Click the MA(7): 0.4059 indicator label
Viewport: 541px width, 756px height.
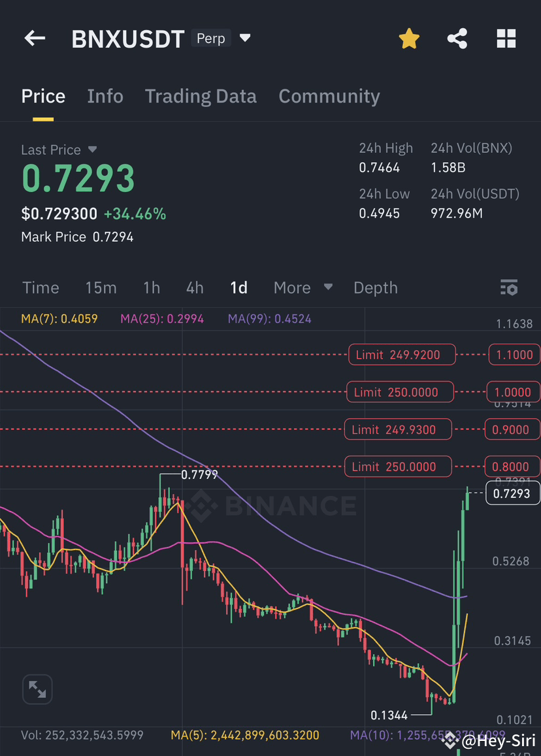point(59,319)
